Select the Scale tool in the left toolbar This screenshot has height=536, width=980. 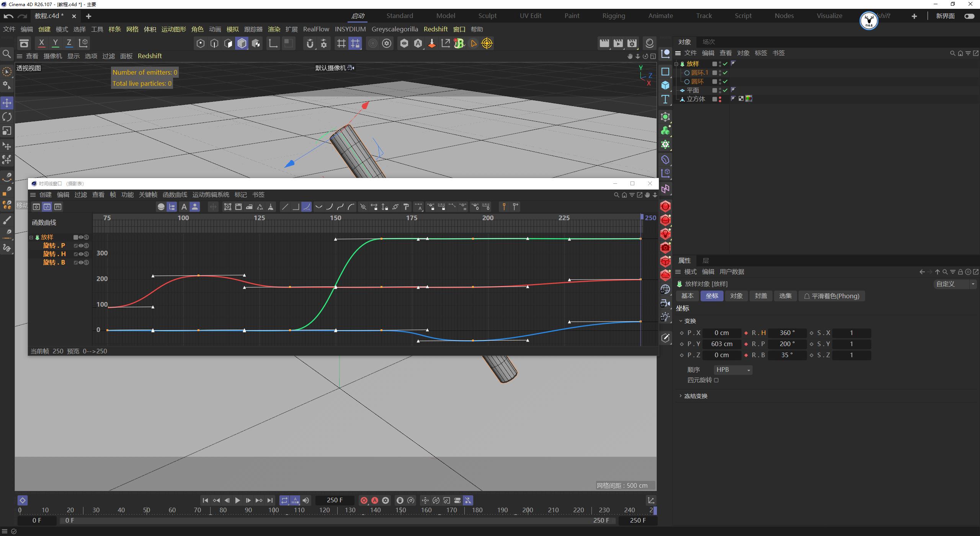(7, 131)
